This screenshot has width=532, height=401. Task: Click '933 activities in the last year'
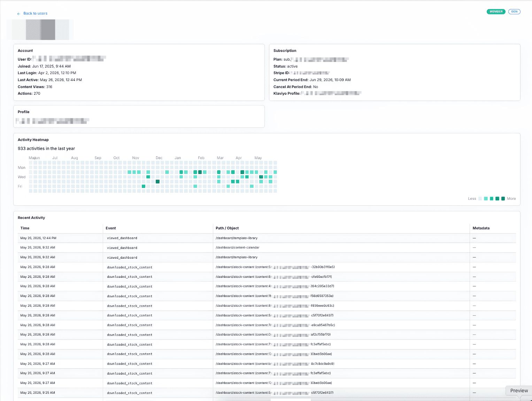[x=46, y=149]
